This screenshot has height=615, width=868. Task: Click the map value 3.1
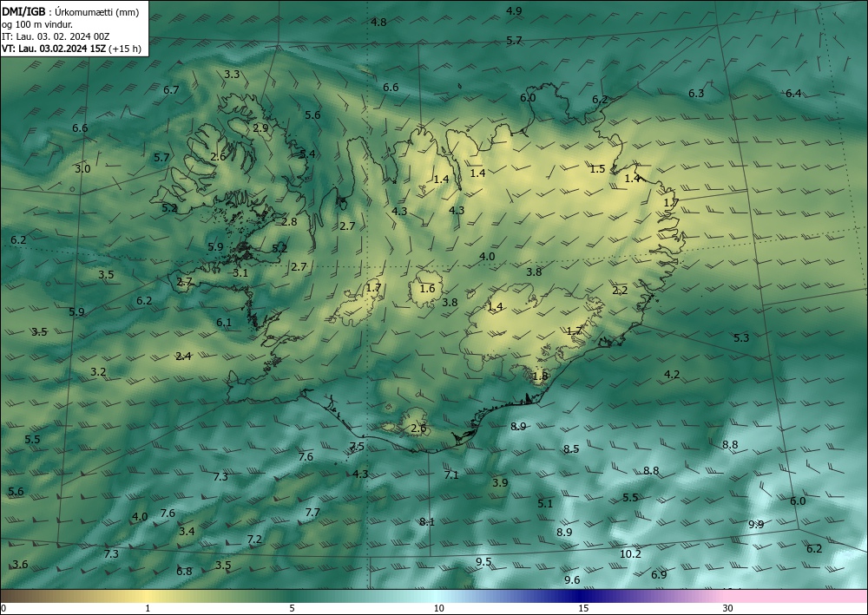point(240,272)
